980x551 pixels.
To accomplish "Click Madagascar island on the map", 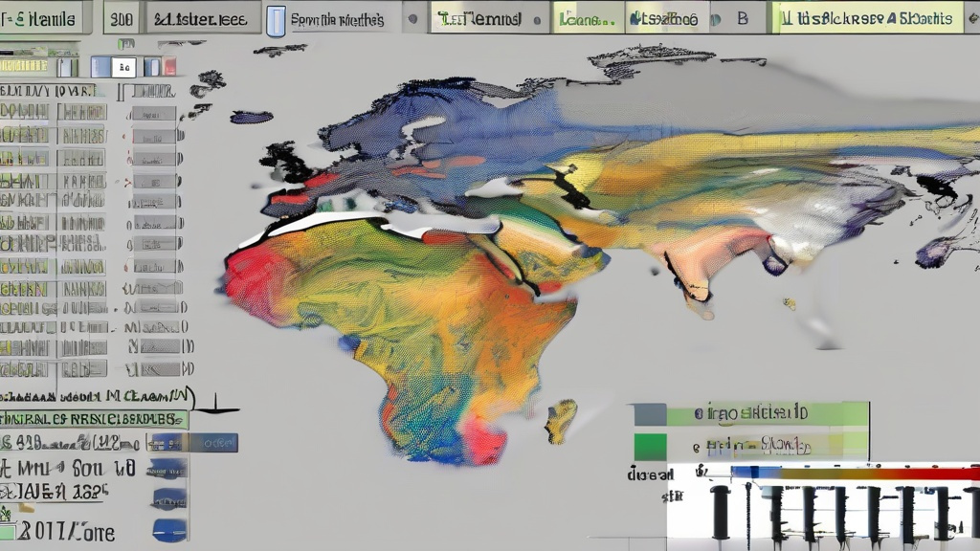I will pyautogui.click(x=562, y=421).
